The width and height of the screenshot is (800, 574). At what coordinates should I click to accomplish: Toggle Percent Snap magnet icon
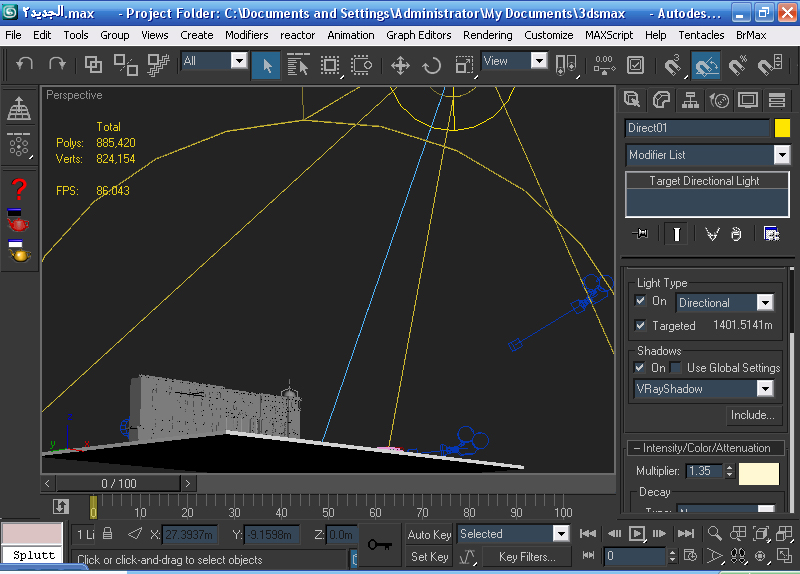click(x=738, y=65)
